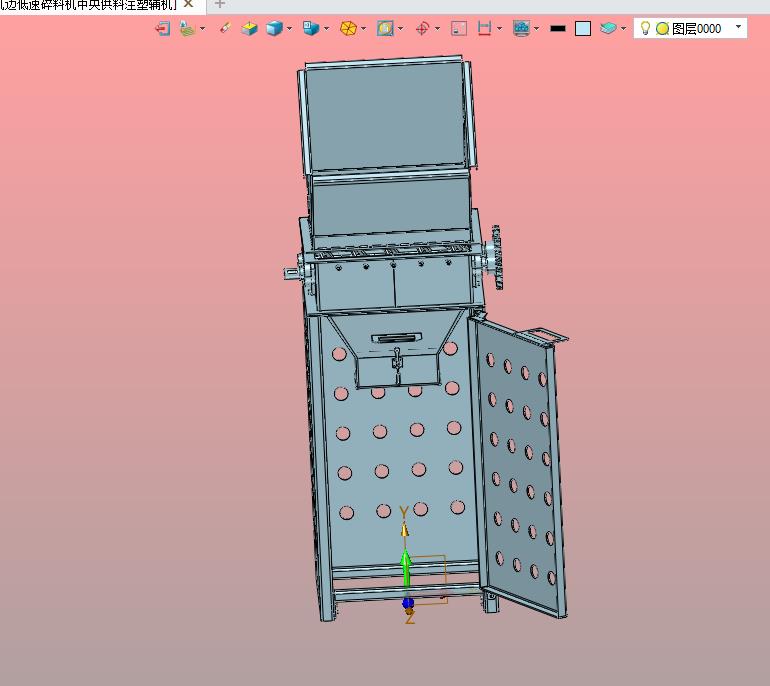
Task: Click the green stacked layers icon
Action: click(x=608, y=28)
